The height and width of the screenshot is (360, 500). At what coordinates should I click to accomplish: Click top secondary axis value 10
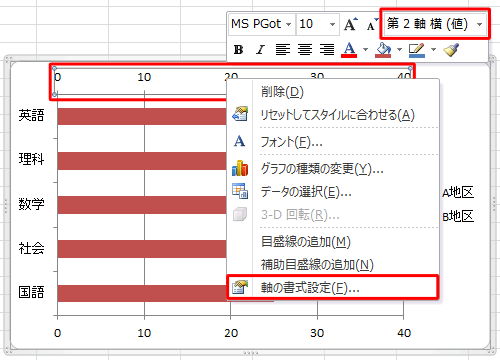144,77
